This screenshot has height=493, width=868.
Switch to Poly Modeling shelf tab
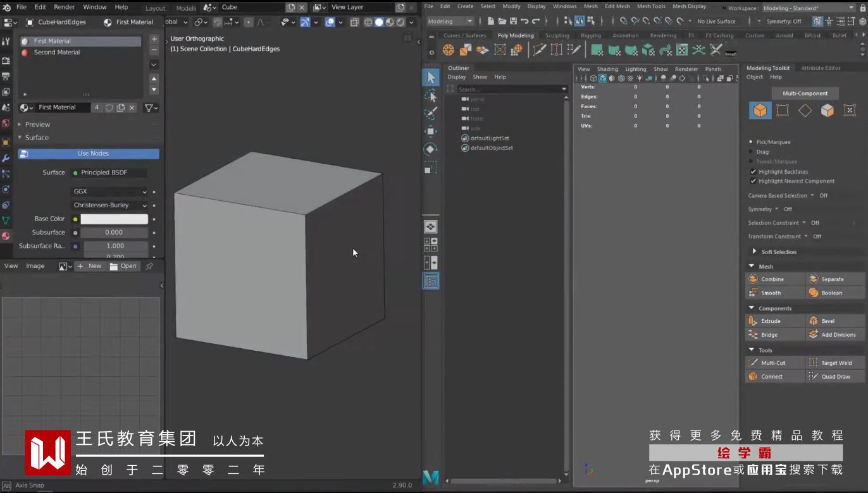click(x=516, y=35)
